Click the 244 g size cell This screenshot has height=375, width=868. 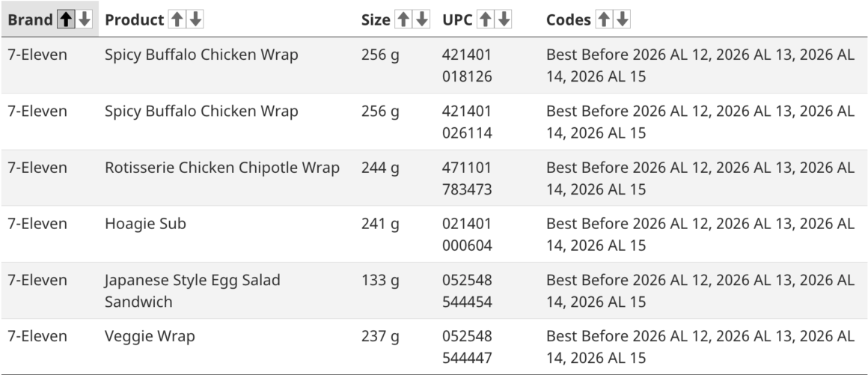pyautogui.click(x=380, y=168)
